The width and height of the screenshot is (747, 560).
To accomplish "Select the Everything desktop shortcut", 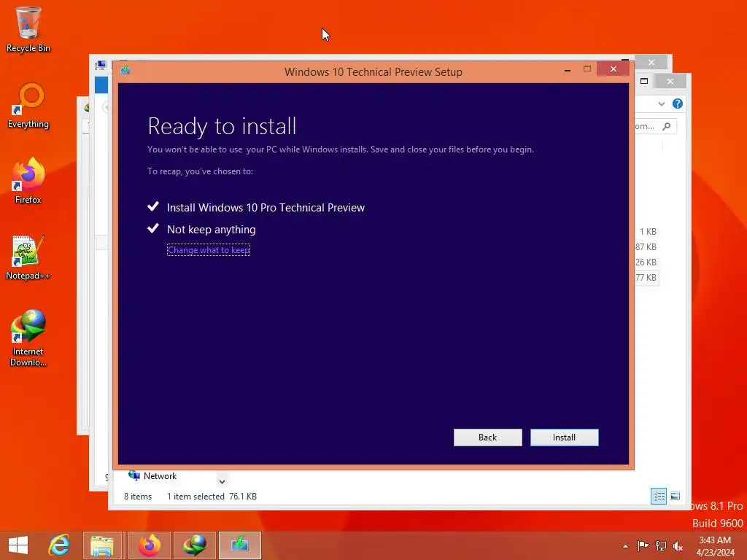I will click(28, 106).
